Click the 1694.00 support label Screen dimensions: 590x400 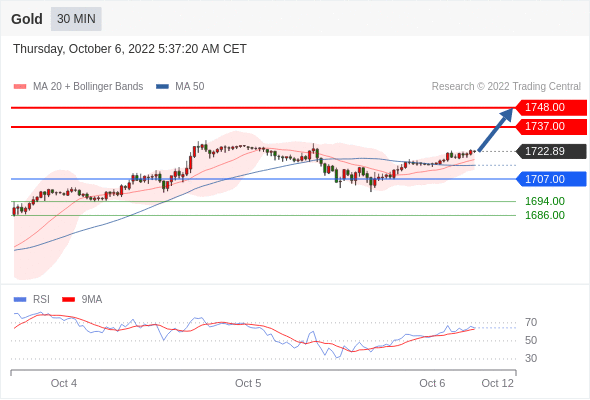(545, 201)
